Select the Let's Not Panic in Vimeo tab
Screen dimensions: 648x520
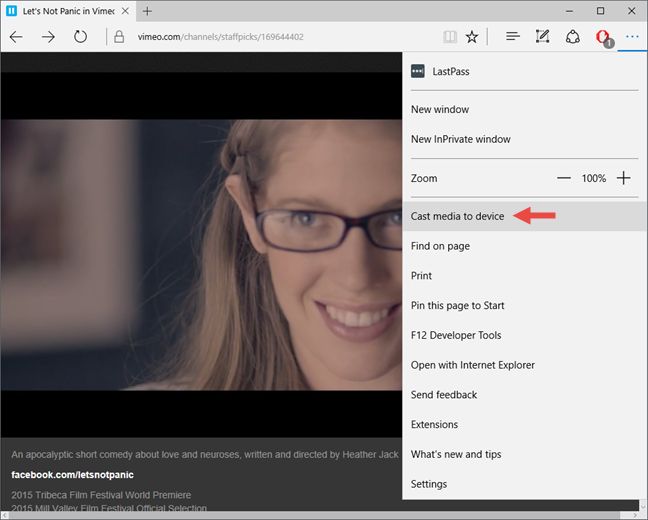(68, 11)
